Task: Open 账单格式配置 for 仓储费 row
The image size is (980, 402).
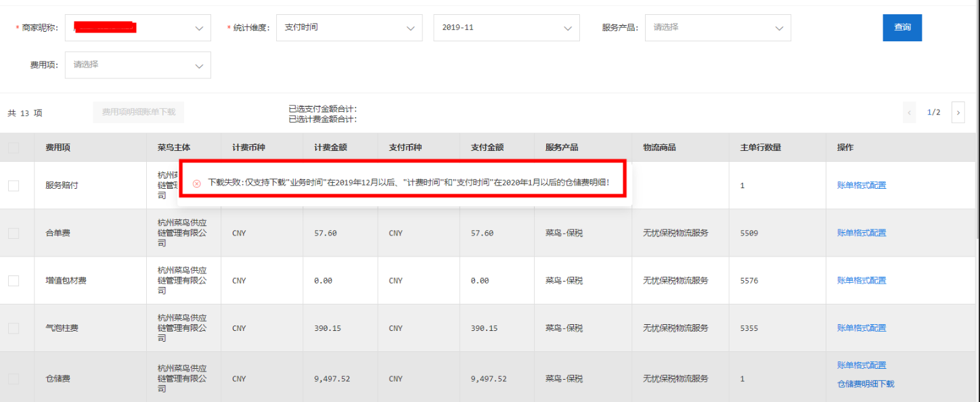Action: click(862, 365)
